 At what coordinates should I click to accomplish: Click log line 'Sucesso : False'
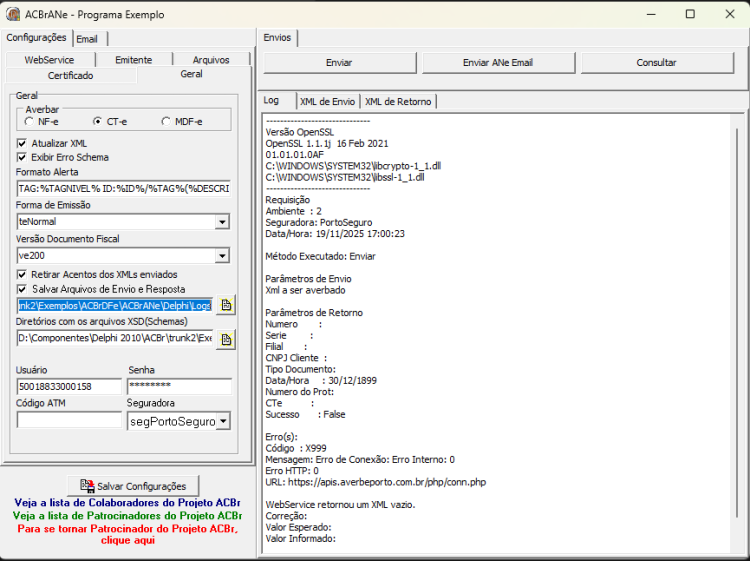305,415
